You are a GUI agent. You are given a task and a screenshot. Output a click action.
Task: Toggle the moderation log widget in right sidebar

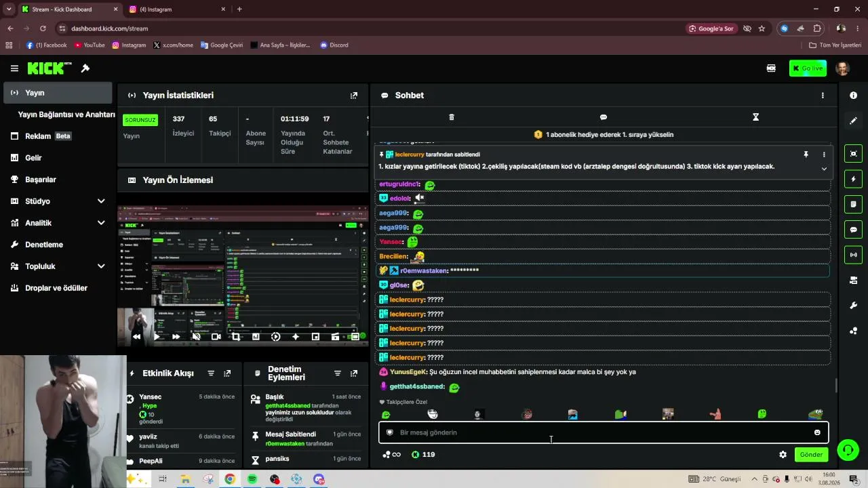(x=853, y=204)
